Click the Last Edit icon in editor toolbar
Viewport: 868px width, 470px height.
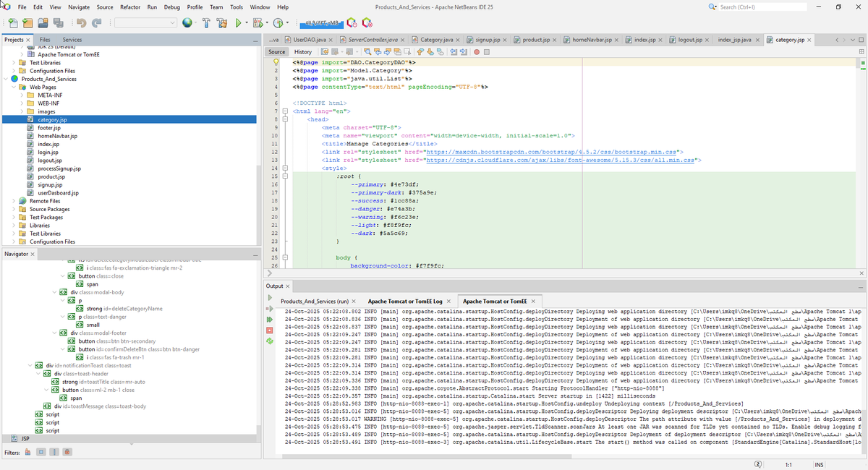[x=325, y=52]
